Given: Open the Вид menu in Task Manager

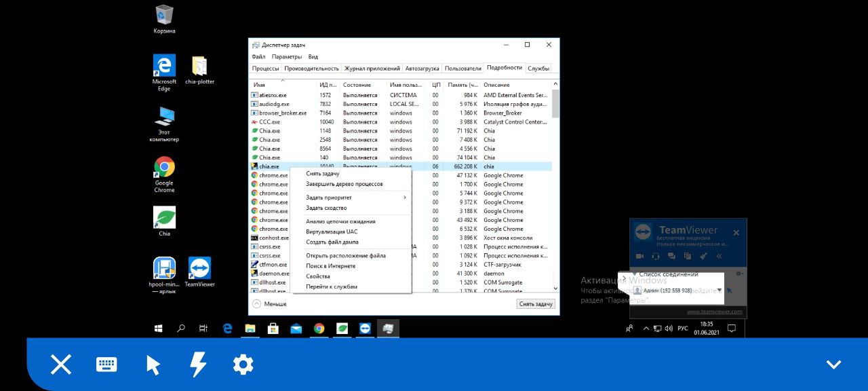Looking at the screenshot, I should coord(313,57).
